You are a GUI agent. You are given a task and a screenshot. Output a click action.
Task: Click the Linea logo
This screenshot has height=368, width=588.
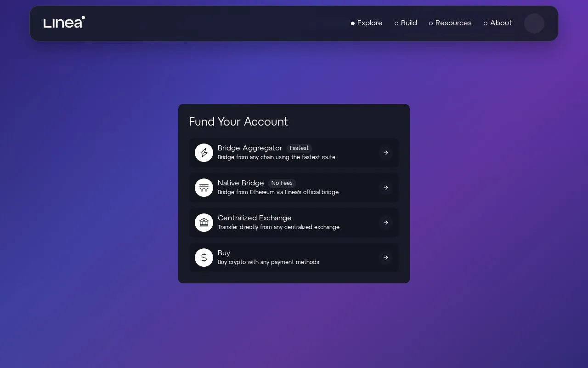point(64,22)
